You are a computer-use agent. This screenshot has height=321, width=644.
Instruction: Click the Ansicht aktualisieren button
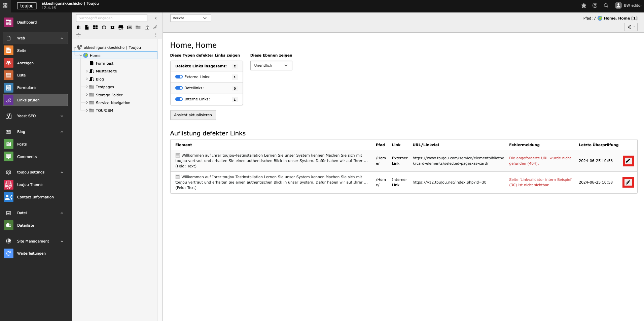[x=193, y=115]
